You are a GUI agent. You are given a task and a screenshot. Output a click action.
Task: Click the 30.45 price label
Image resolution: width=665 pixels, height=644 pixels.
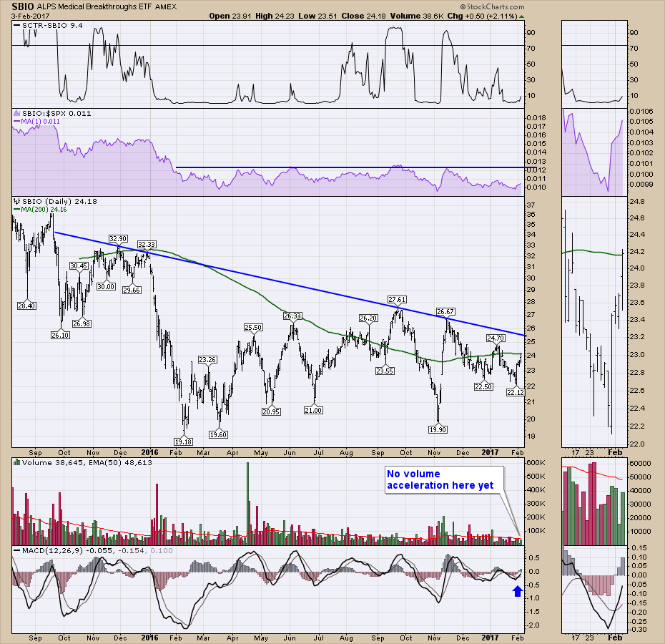pos(79,266)
